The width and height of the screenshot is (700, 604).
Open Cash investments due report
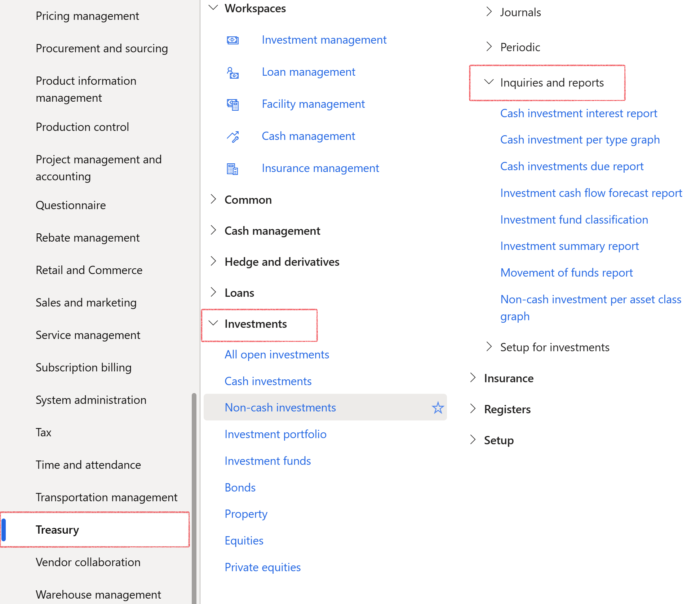(x=572, y=166)
